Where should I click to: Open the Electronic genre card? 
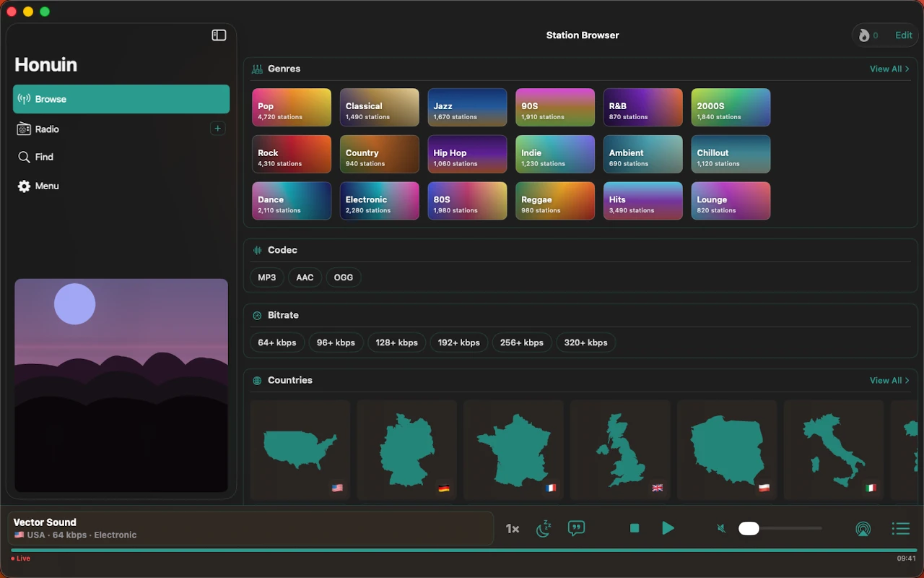point(380,201)
